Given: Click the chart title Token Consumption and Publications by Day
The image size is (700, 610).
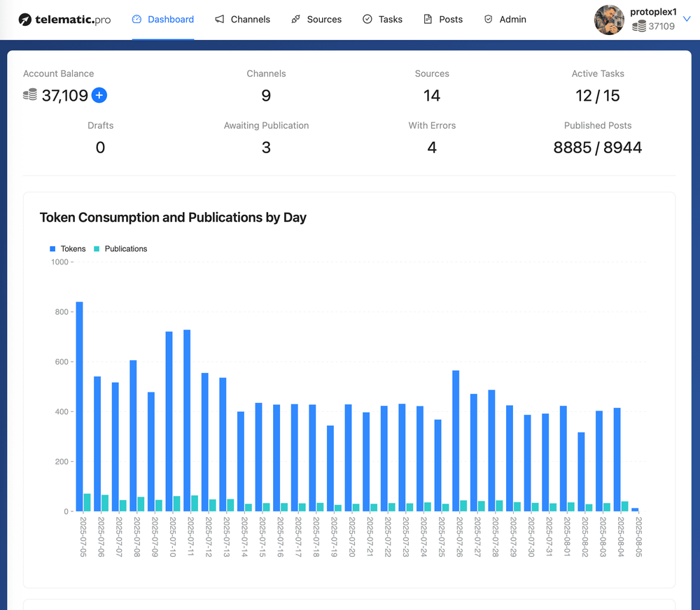Looking at the screenshot, I should point(173,218).
